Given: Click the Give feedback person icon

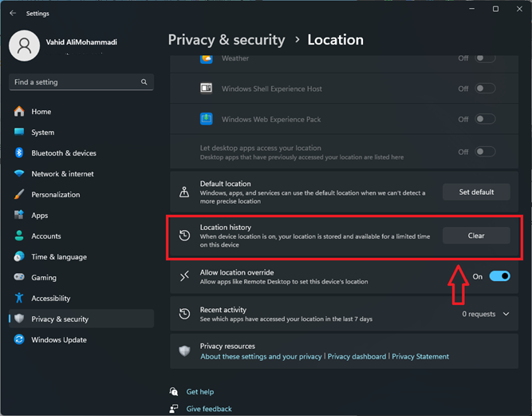Looking at the screenshot, I should tap(174, 409).
